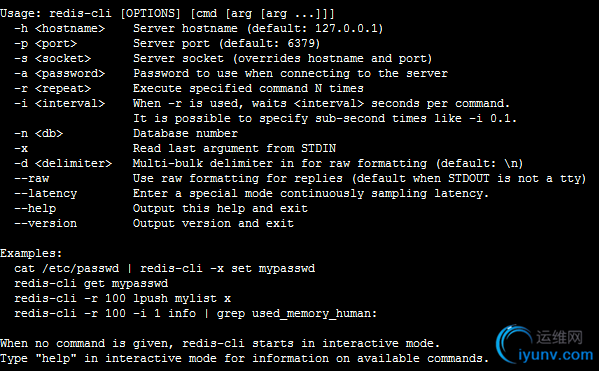Viewport: 599px width, 371px height.
Task: Click the -p <port> option text
Action: [x=45, y=44]
